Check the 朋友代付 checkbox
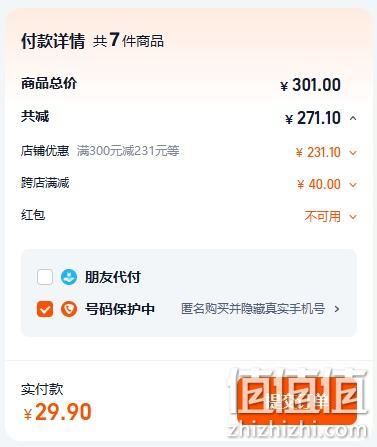377x447 pixels. click(45, 277)
